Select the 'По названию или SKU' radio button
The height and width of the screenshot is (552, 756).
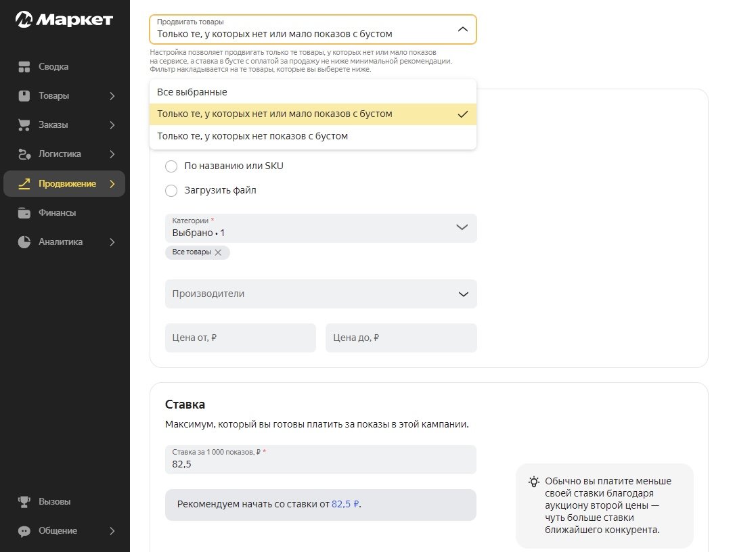click(x=171, y=166)
